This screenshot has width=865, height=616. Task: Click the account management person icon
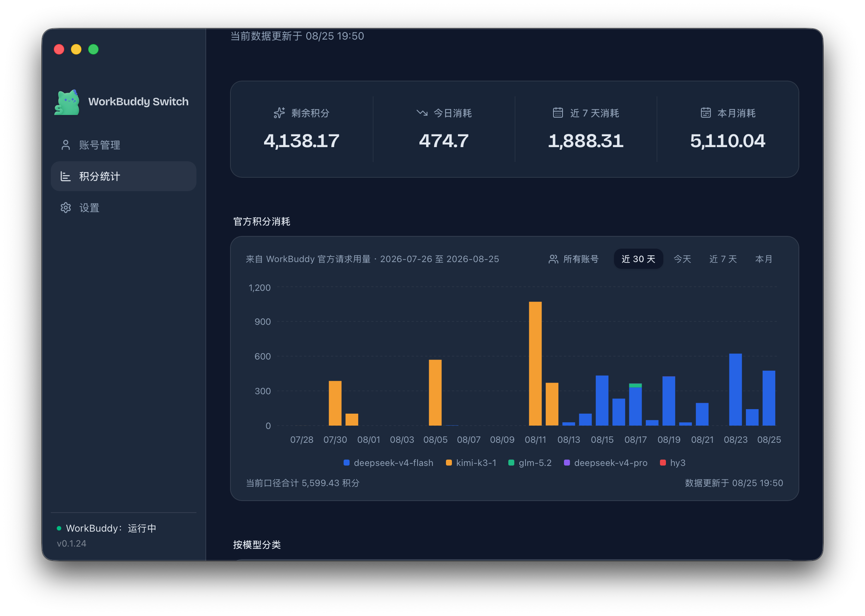tap(66, 145)
